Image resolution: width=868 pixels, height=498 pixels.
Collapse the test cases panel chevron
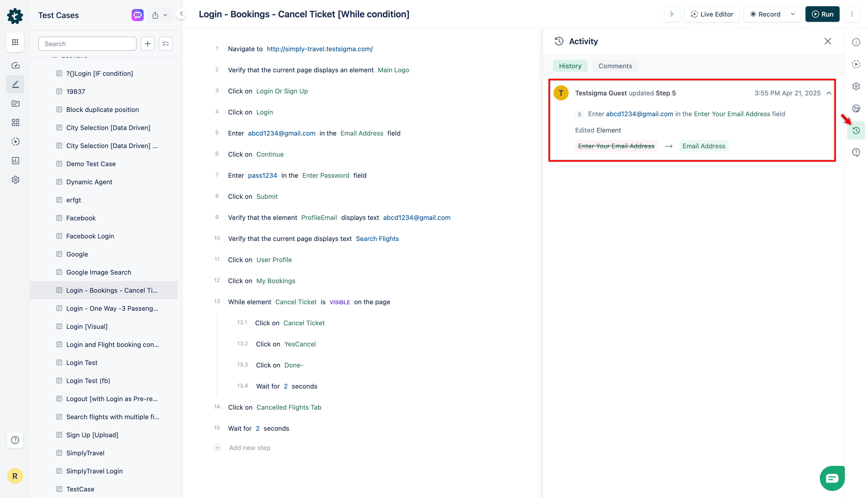[x=181, y=14]
